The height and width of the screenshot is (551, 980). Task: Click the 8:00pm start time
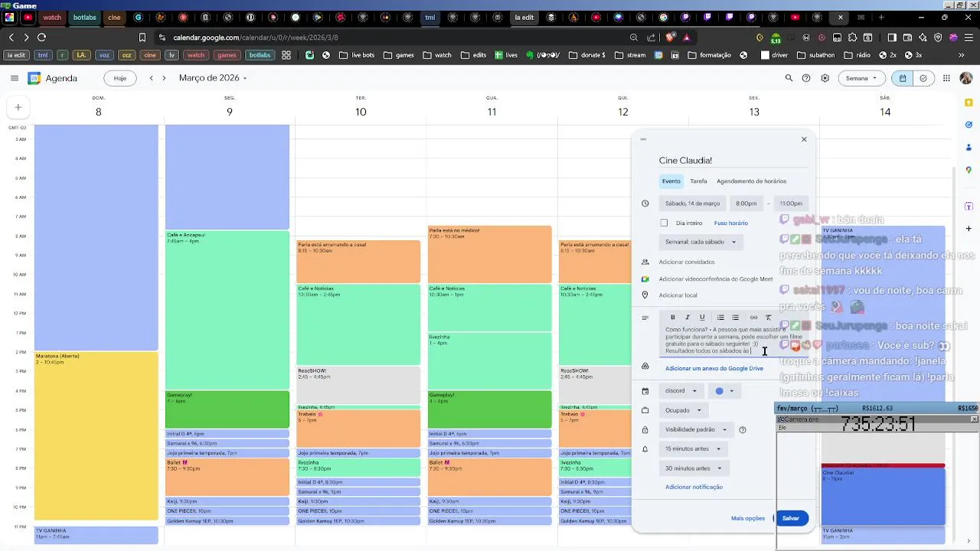746,204
